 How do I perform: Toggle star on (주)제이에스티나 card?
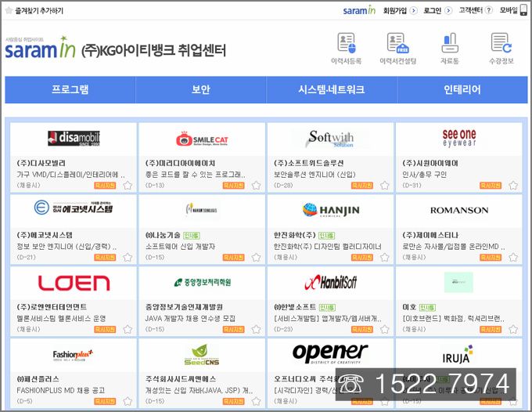pyautogui.click(x=513, y=258)
